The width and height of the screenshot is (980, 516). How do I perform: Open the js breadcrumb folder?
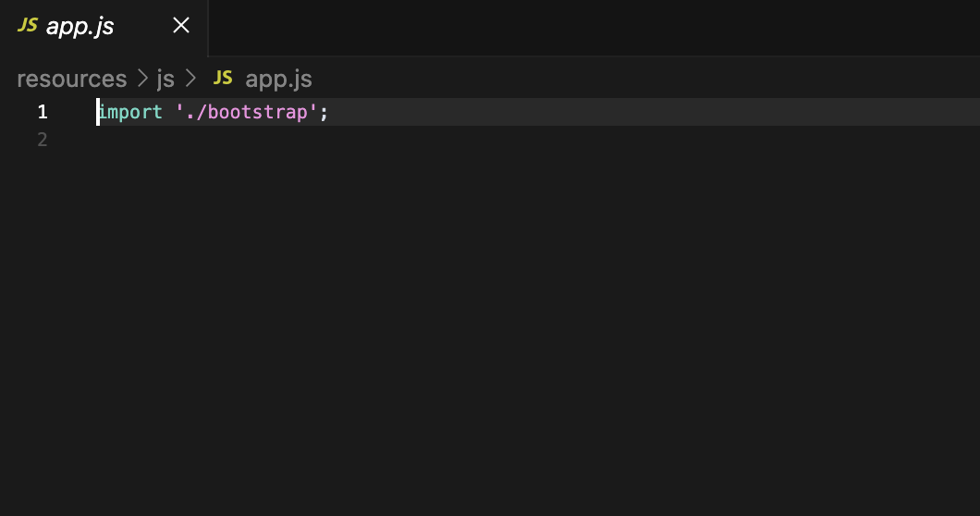165,79
